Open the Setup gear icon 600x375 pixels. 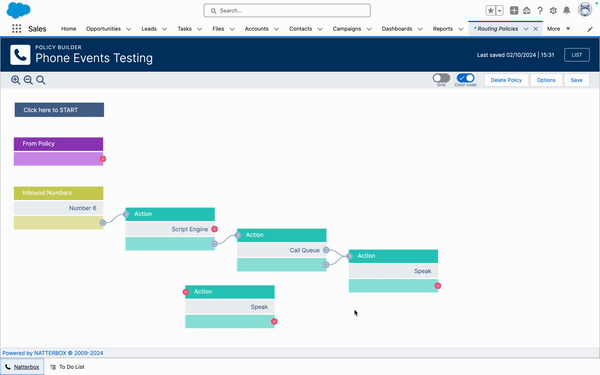[553, 11]
